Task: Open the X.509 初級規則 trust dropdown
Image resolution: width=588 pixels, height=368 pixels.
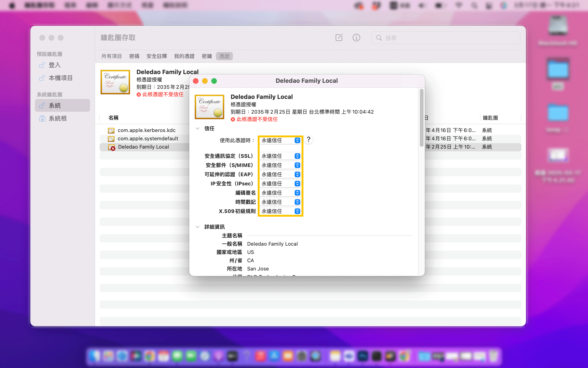Action: [x=280, y=211]
